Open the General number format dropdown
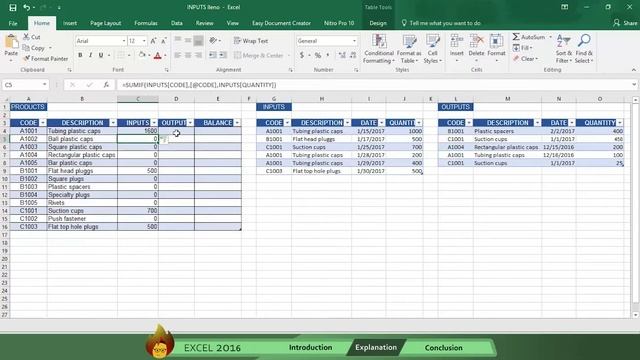Viewport: 640px width, 360px height. pyautogui.click(x=354, y=41)
